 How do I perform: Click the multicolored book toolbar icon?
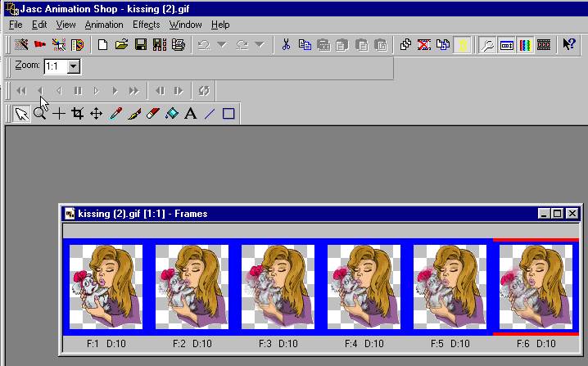click(x=78, y=45)
